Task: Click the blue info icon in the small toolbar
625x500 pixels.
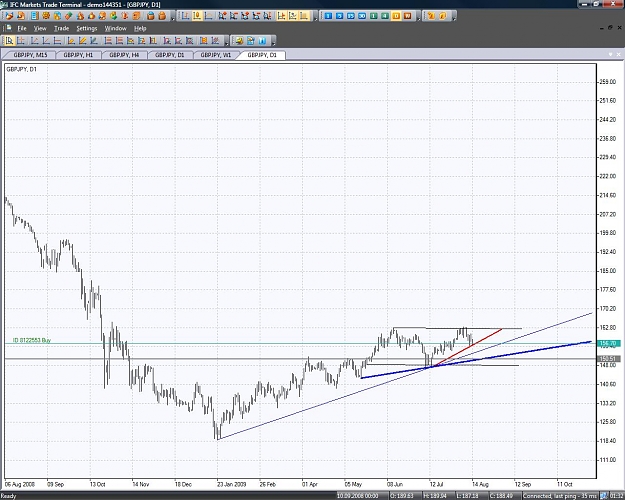Action: click(x=262, y=41)
